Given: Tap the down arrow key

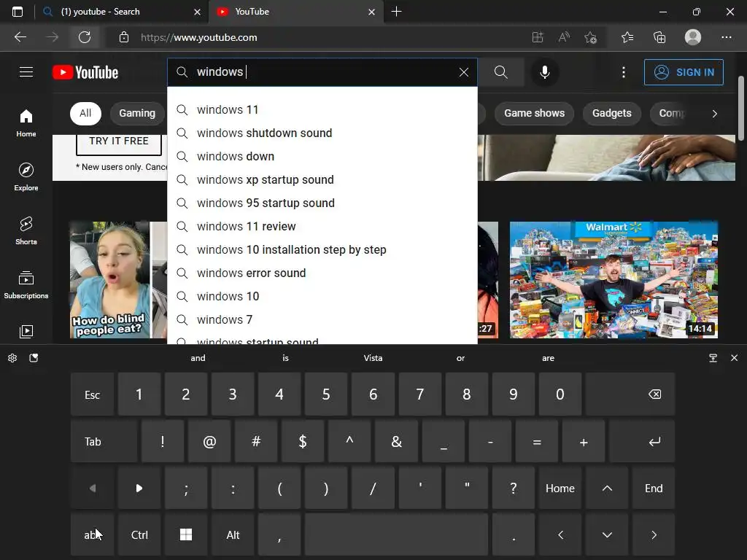Looking at the screenshot, I should point(607,534).
